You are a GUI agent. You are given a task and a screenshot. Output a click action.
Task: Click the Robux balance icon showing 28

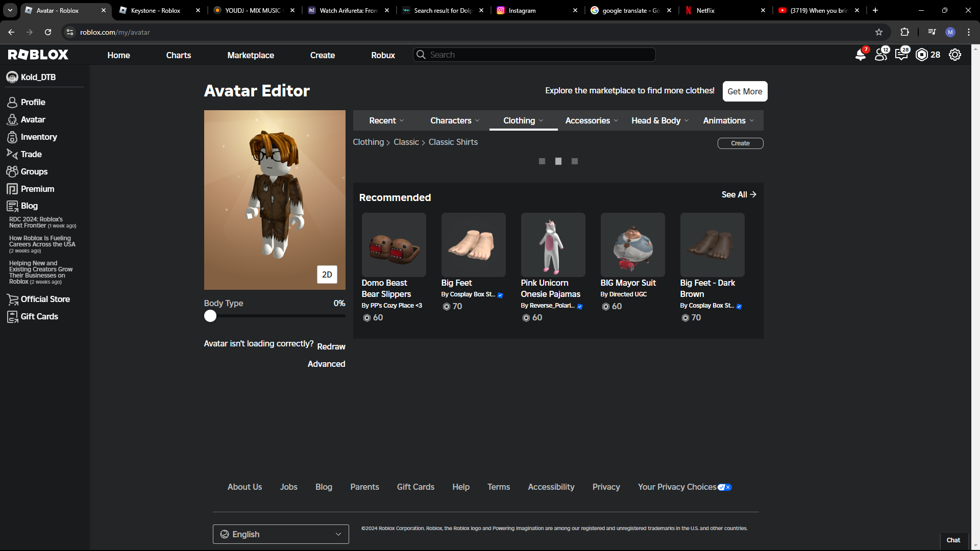click(x=922, y=55)
